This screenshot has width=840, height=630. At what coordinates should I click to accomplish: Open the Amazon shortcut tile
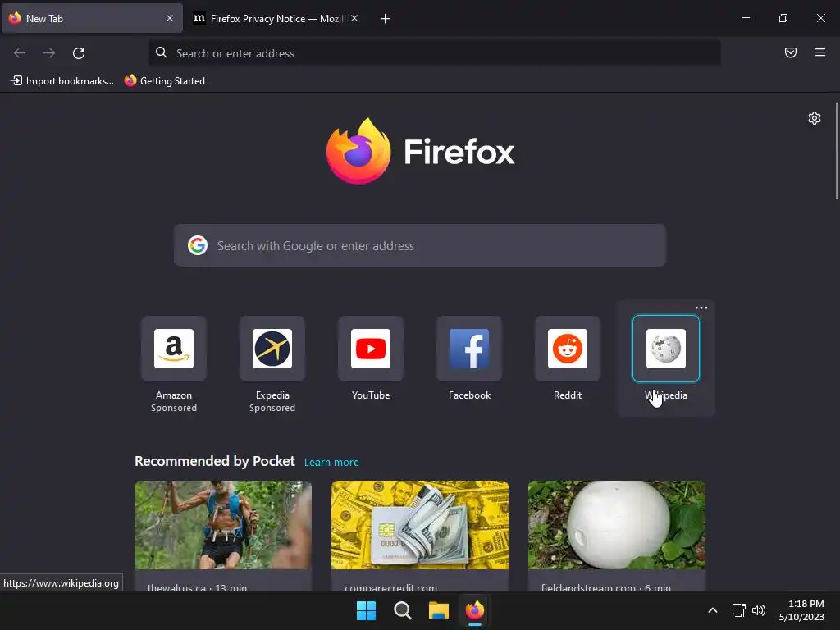[174, 349]
